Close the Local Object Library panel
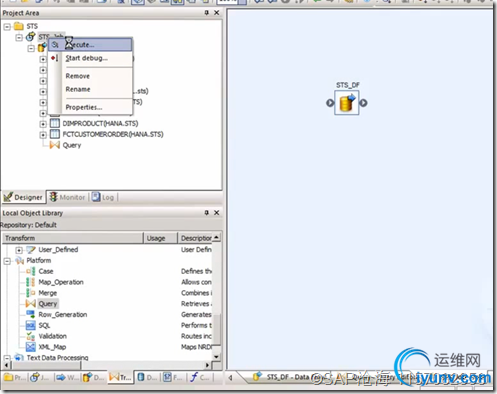The image size is (497, 394). pos(217,213)
